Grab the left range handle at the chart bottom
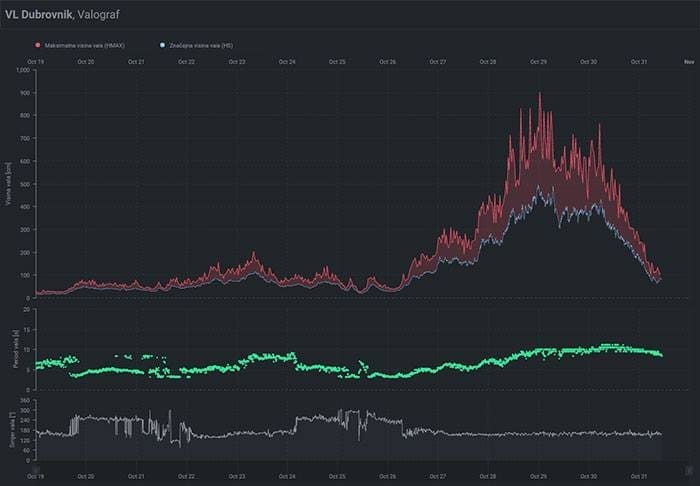 point(35,469)
